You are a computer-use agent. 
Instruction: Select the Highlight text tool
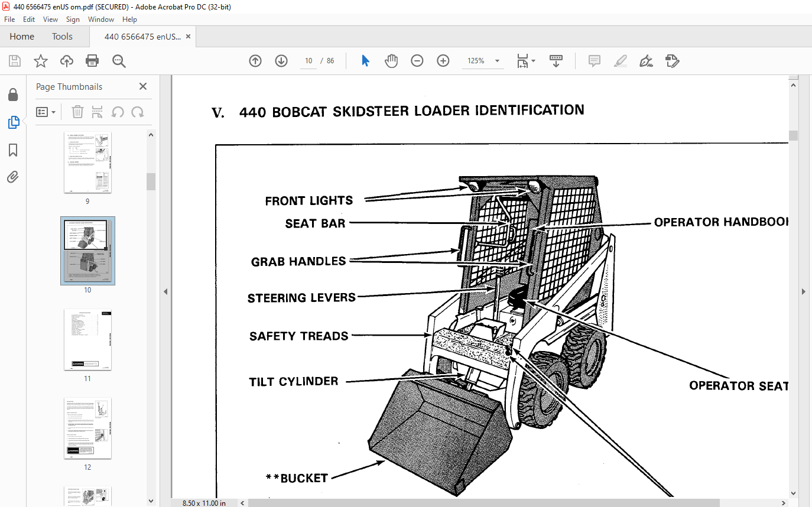(x=621, y=61)
